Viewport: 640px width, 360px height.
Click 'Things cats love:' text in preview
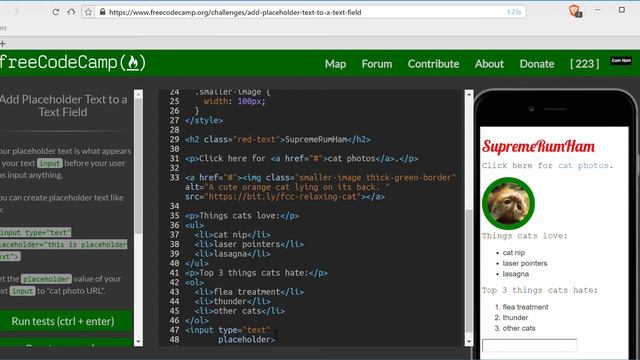(524, 236)
